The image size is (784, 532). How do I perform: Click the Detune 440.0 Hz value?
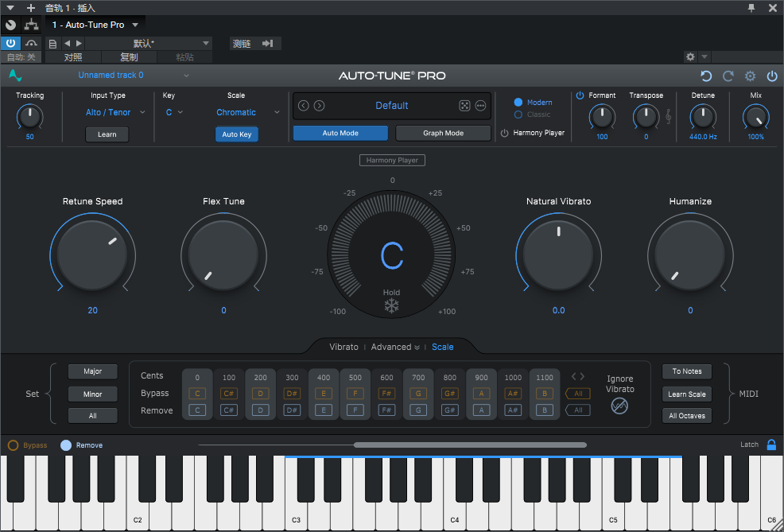click(703, 137)
